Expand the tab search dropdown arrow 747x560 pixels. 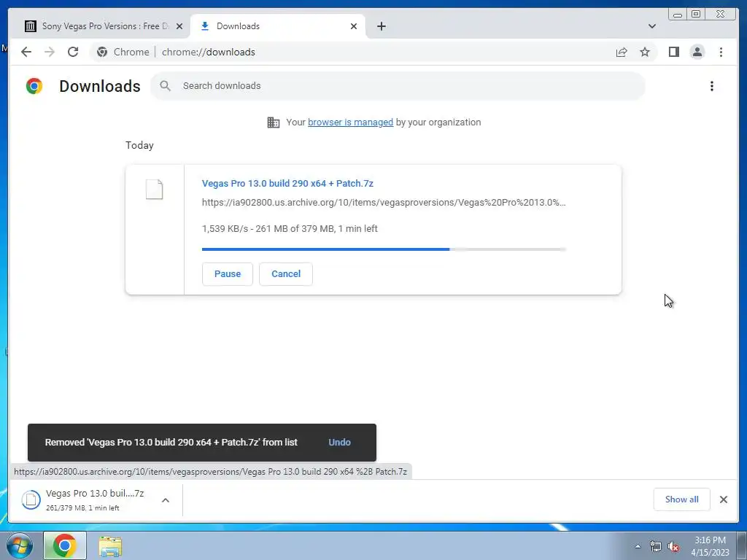click(651, 26)
